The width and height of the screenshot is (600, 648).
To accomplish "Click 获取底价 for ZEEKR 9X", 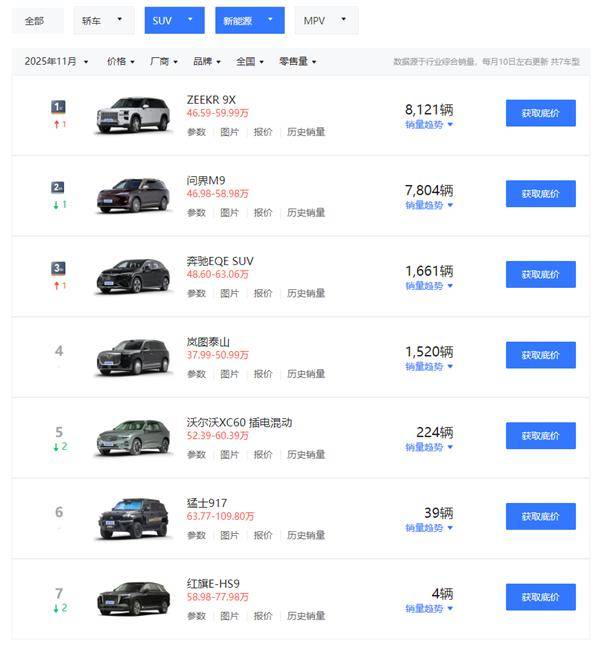I will pos(540,112).
